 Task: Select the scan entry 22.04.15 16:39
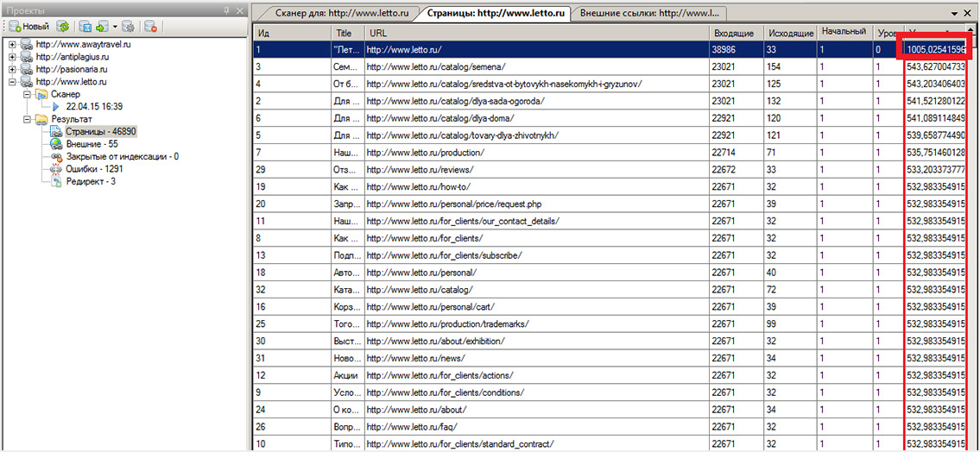[x=93, y=106]
